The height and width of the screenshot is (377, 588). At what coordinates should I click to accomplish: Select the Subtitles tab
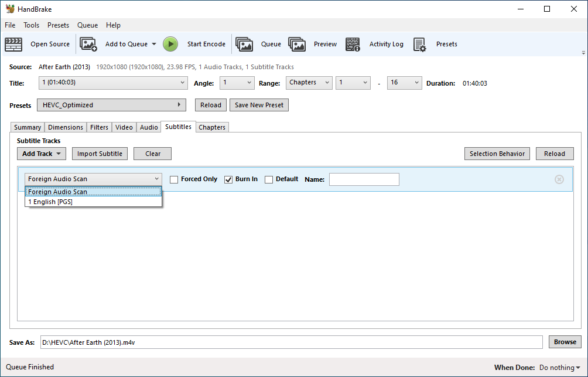178,127
